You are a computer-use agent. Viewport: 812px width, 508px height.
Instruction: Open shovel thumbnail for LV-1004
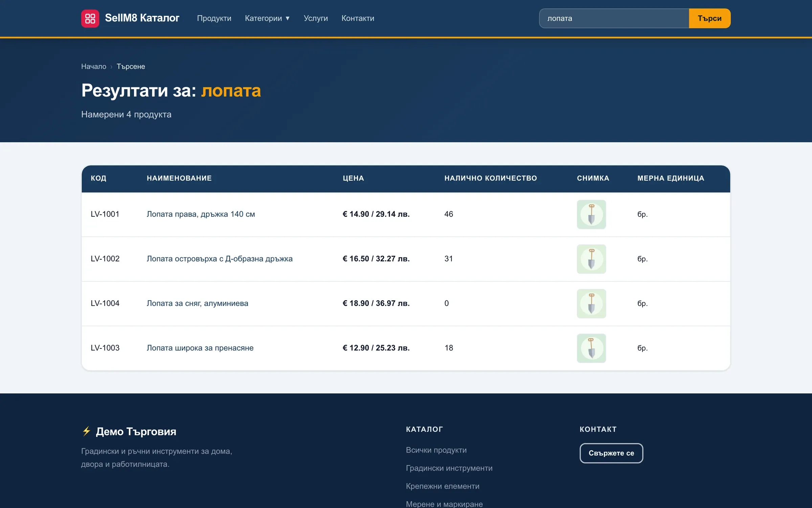[x=591, y=303]
